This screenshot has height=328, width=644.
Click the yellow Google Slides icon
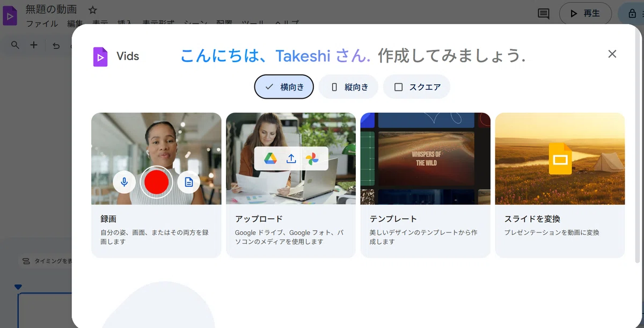click(560, 159)
